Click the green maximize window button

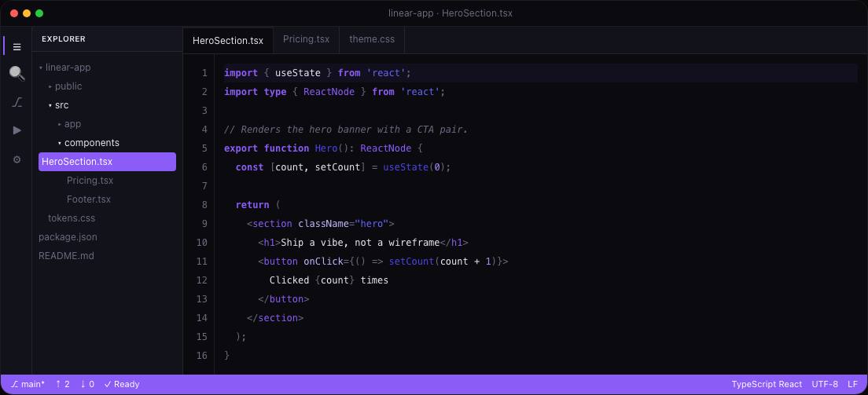tap(39, 13)
